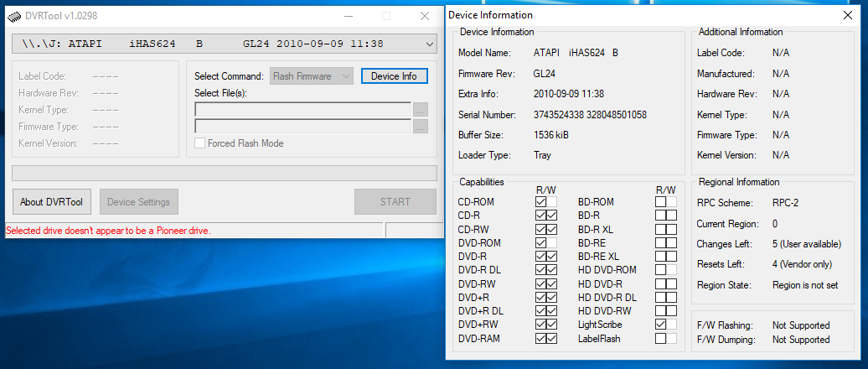Screen dimensions: 868x369
Task: Toggle the CD-R read checkbox
Action: point(541,215)
